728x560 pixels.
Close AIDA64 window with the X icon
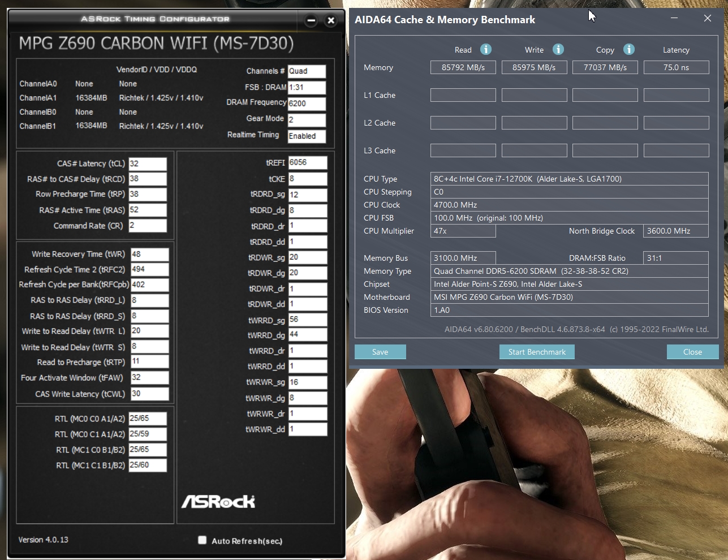[708, 18]
